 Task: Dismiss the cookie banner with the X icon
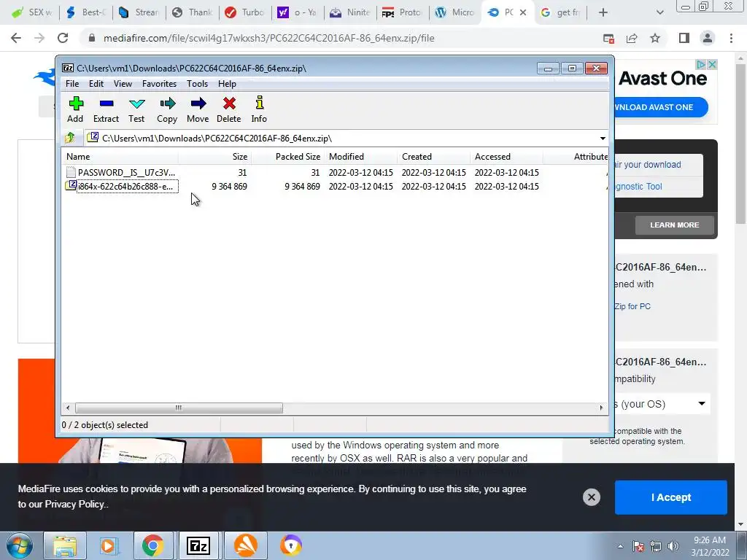(591, 497)
